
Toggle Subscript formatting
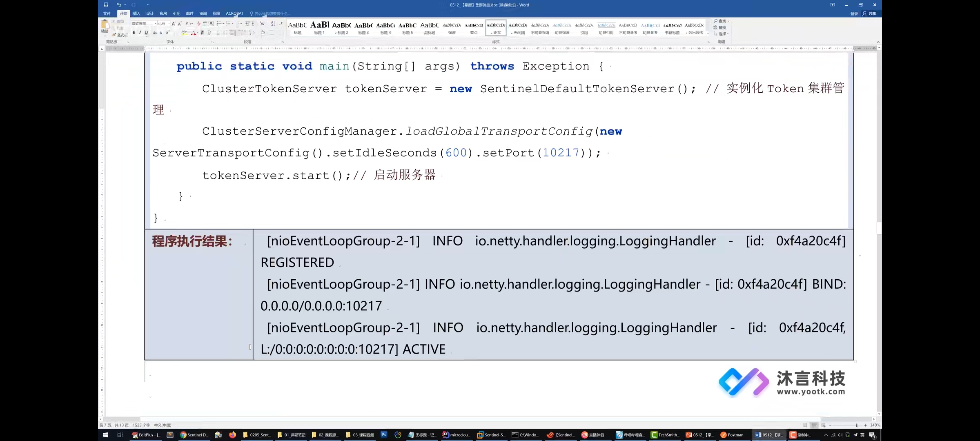pos(161,33)
